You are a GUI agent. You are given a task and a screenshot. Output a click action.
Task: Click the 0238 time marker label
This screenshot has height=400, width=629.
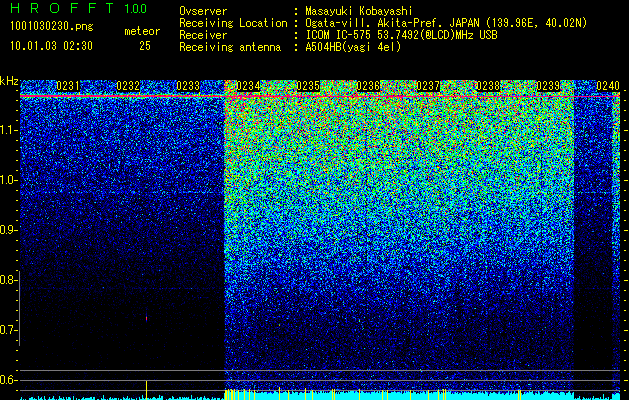point(488,86)
